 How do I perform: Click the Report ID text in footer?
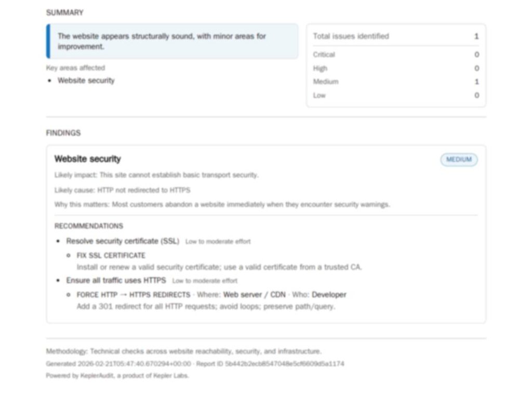270,364
